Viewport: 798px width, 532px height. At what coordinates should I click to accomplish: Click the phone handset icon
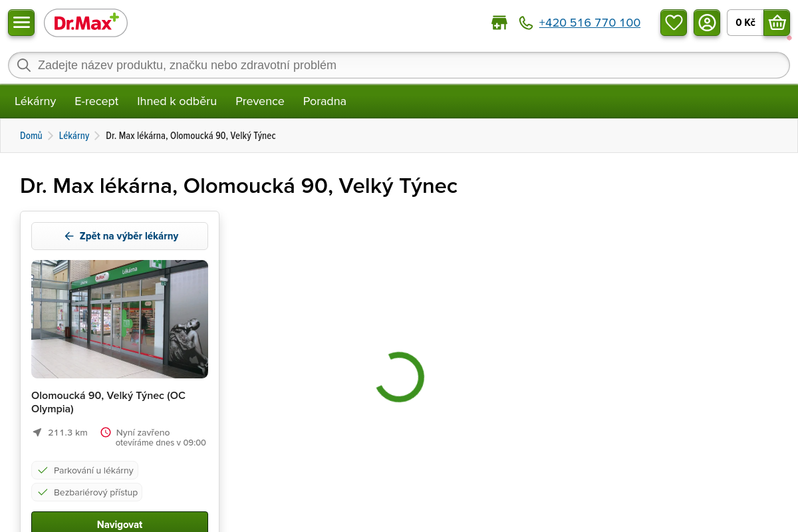coord(526,23)
